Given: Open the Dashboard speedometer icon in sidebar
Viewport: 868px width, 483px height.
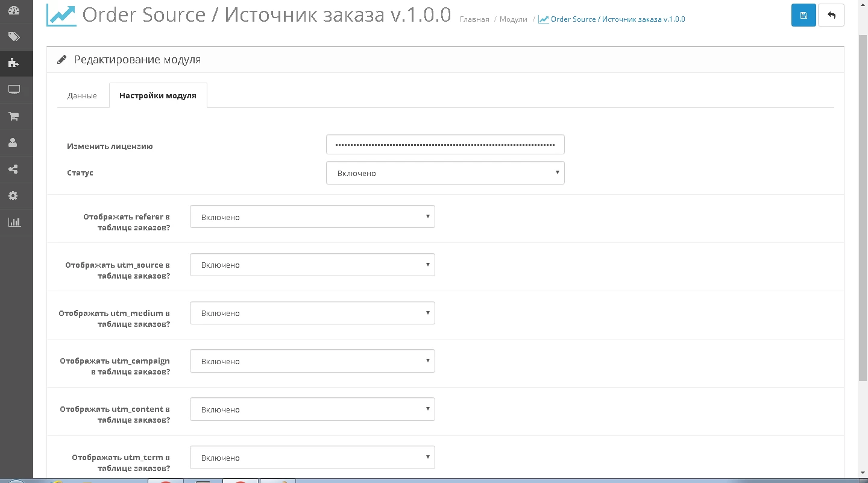Looking at the screenshot, I should [x=13, y=10].
